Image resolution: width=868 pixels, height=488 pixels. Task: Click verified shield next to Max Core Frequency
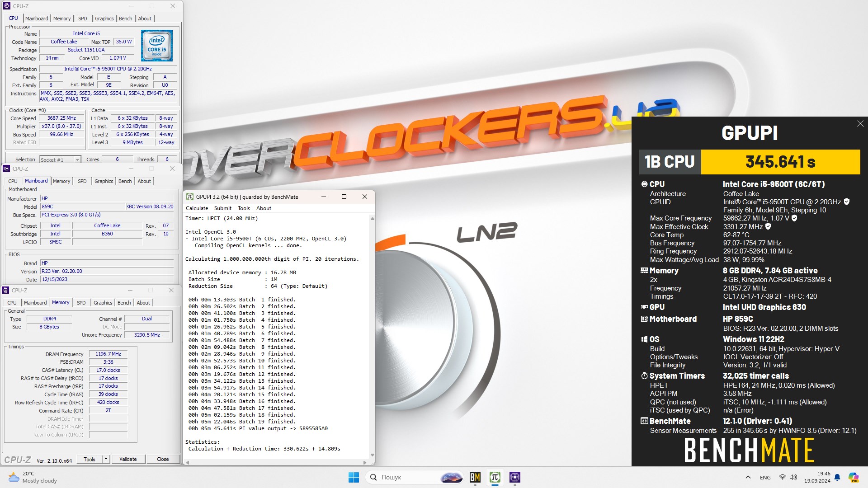pyautogui.click(x=794, y=218)
